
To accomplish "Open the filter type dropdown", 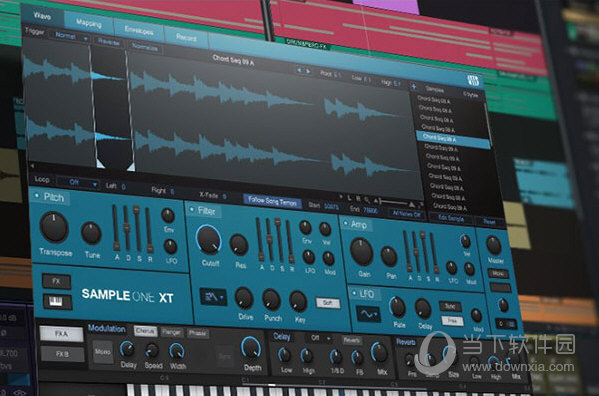I will (213, 296).
